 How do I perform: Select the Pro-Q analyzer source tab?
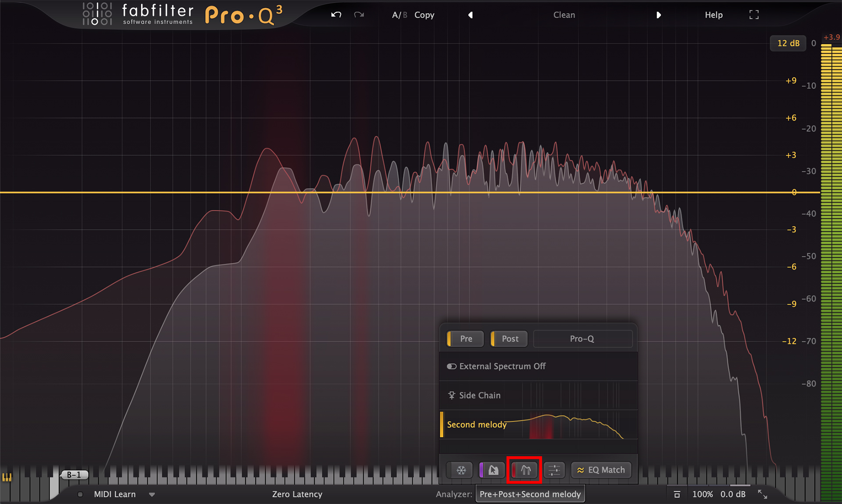click(x=582, y=339)
